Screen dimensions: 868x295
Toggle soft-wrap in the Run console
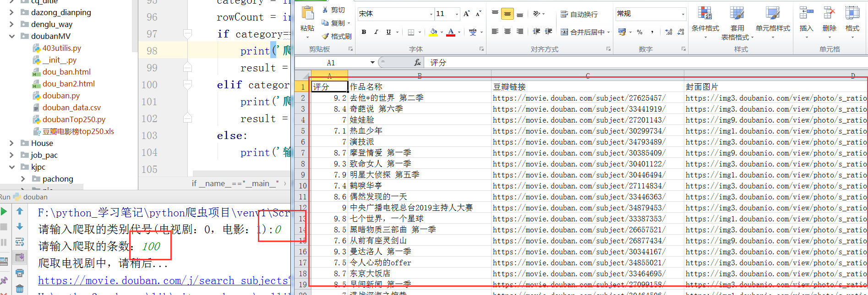[20, 242]
